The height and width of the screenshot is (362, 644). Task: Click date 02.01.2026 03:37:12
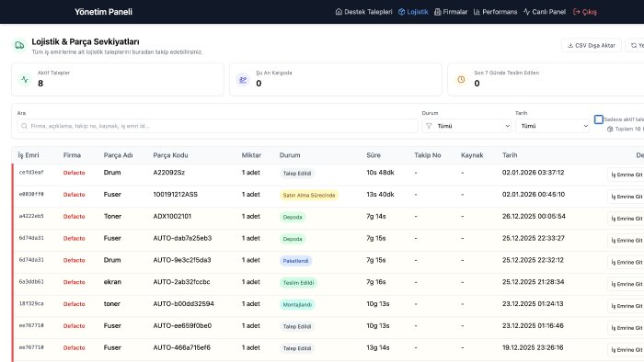[x=533, y=173]
